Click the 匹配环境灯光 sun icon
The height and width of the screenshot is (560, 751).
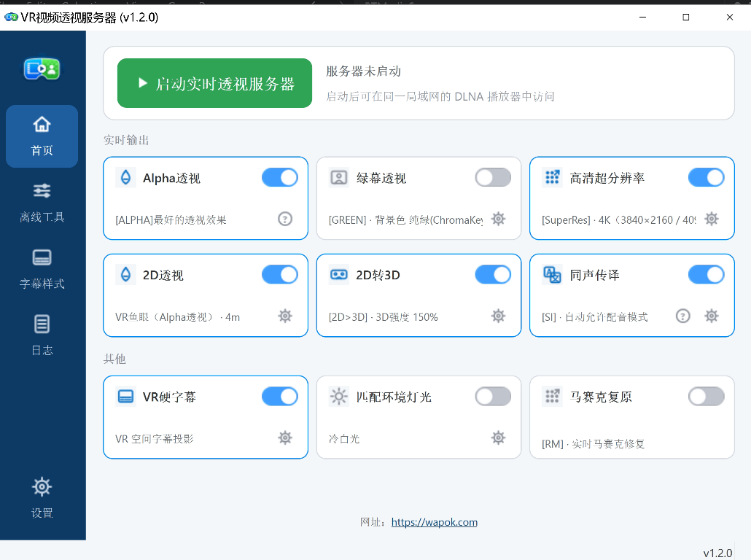338,397
